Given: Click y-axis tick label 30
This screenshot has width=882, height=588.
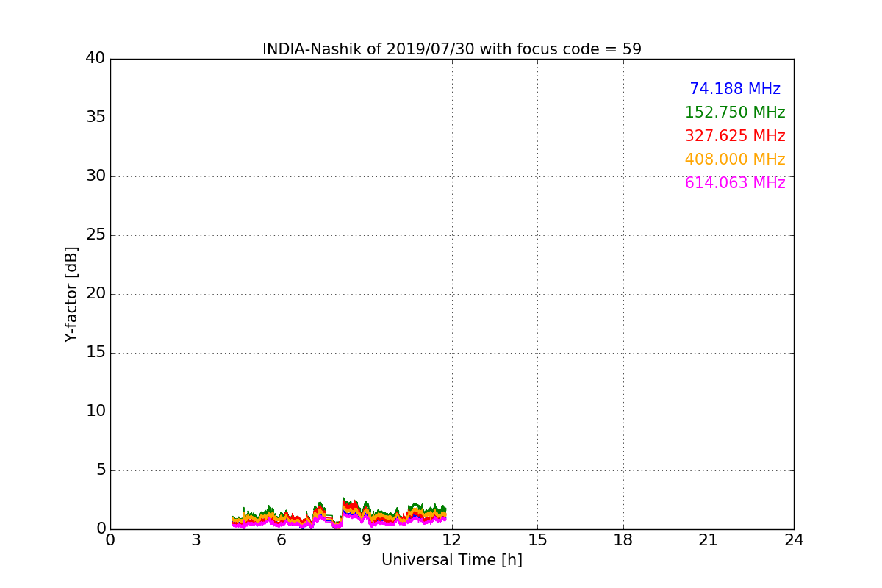Looking at the screenshot, I should click(x=96, y=176).
